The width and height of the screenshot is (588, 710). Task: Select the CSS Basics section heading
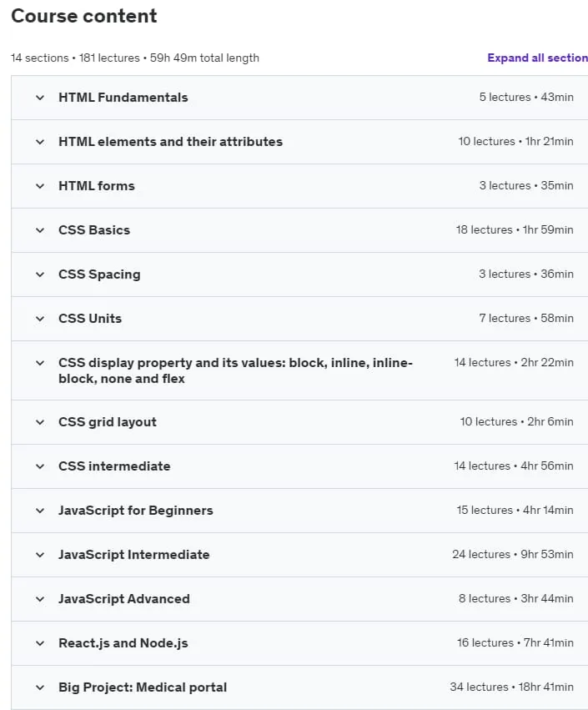[x=94, y=230]
